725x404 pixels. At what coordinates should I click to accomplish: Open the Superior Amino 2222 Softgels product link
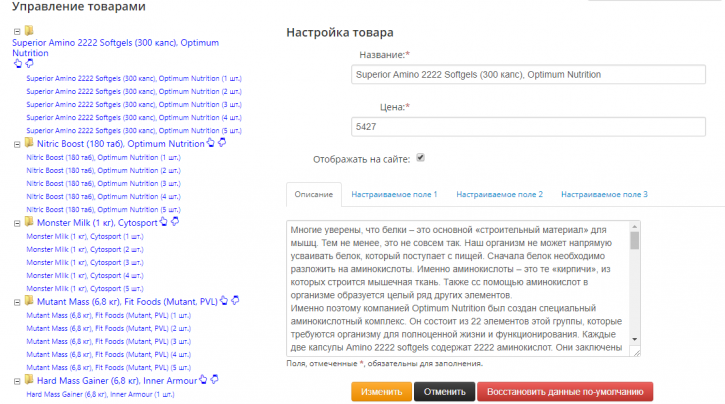tap(116, 48)
